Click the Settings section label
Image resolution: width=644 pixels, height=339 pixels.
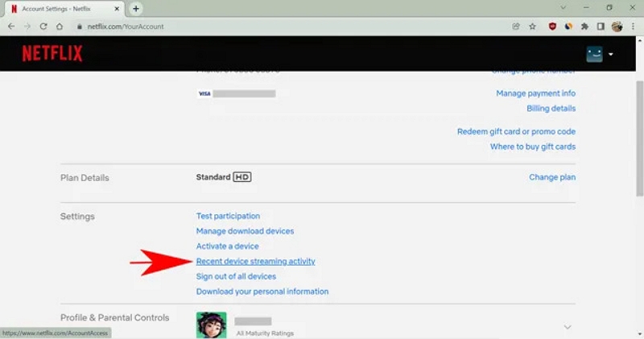(x=77, y=217)
